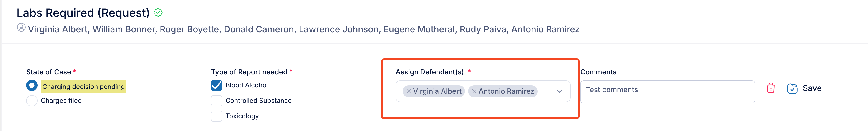Click the green verified badge icon

(x=158, y=13)
